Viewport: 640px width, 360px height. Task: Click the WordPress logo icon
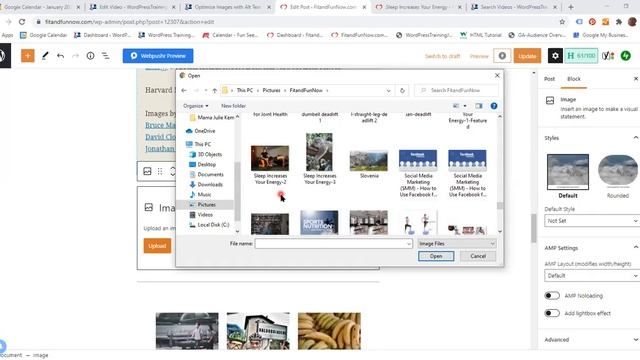point(3,56)
